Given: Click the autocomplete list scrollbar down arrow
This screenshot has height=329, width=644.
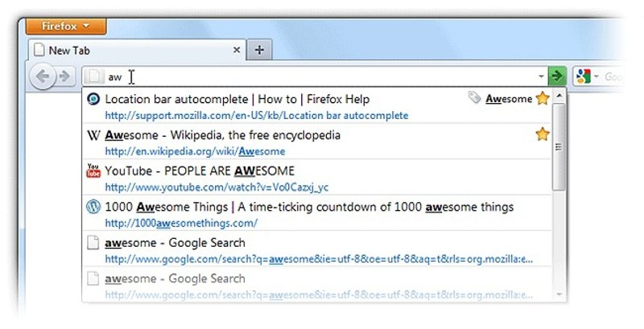Looking at the screenshot, I should 558,294.
